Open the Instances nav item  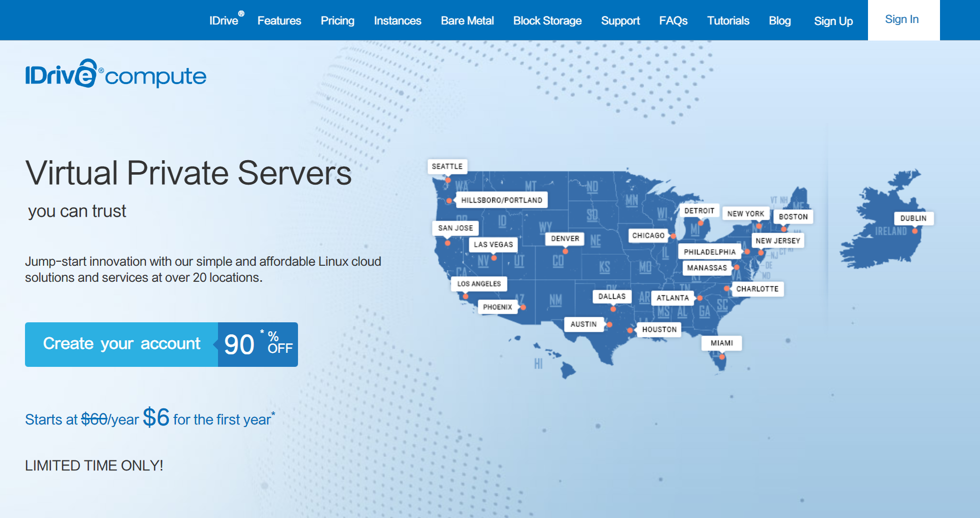click(x=397, y=21)
